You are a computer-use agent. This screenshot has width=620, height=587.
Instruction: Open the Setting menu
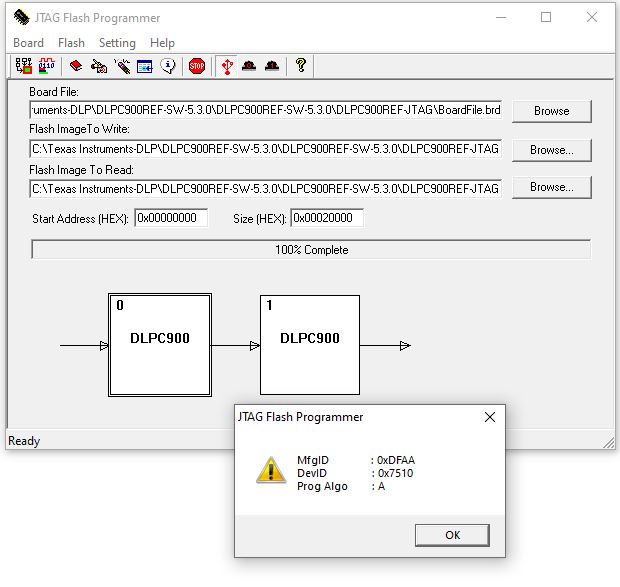tap(117, 43)
